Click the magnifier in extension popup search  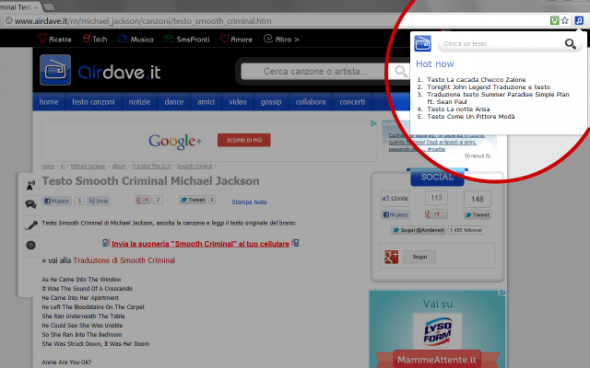570,44
